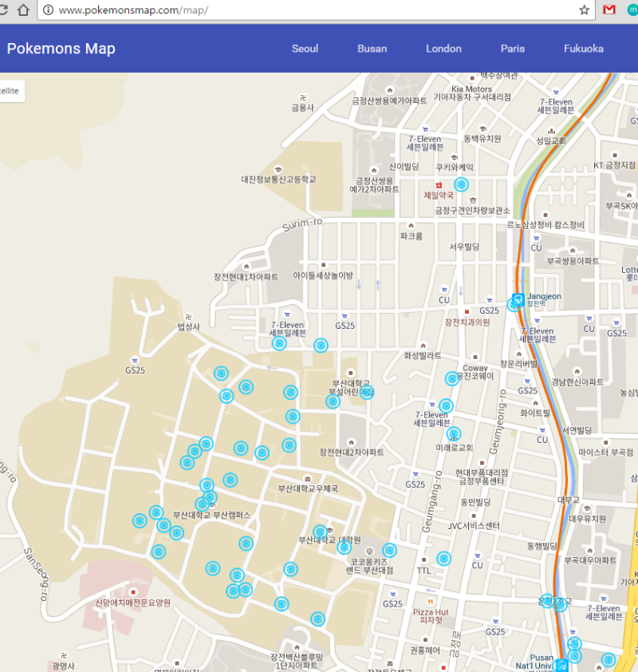The width and height of the screenshot is (638, 672).
Task: Click the 대진정보통신고등학교 school icon
Action: (x=278, y=169)
